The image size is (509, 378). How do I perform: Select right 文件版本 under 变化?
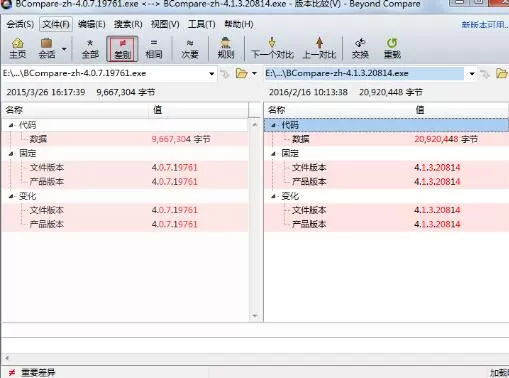point(387,210)
